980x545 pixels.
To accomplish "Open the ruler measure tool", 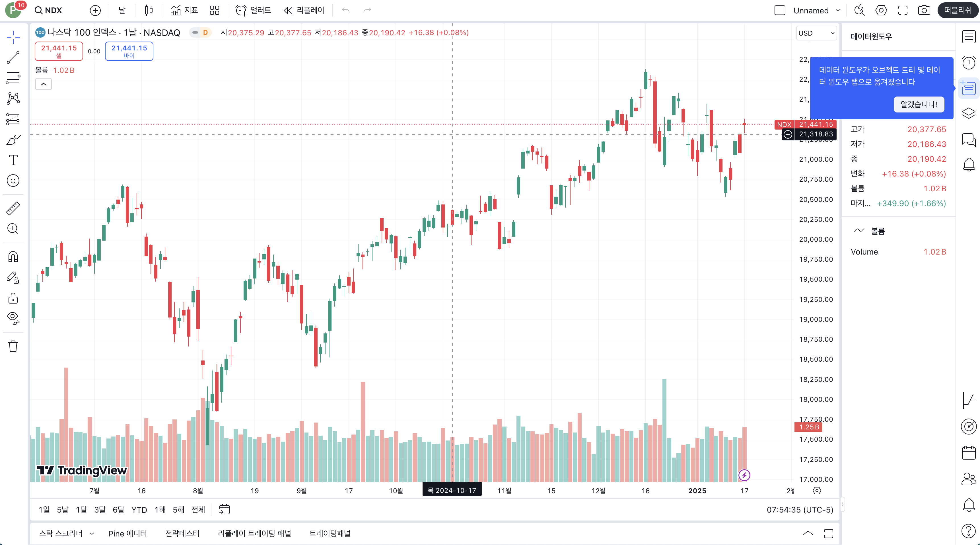I will tap(13, 208).
